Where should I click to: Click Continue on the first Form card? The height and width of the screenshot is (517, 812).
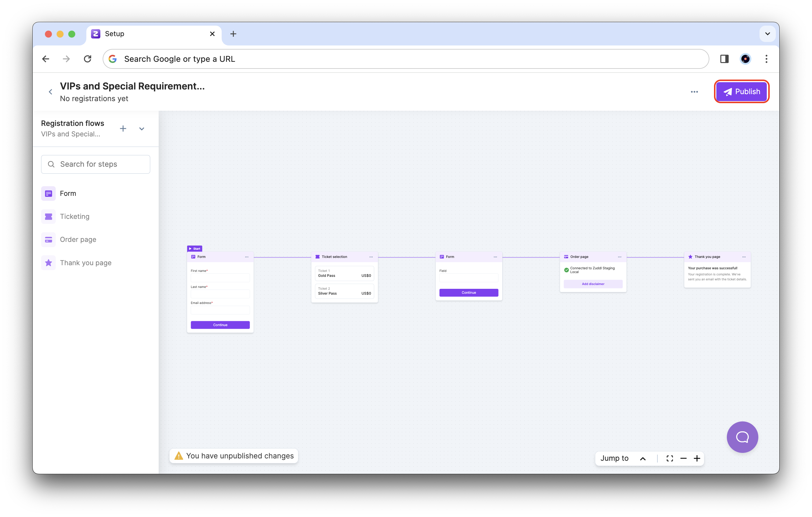(x=220, y=325)
